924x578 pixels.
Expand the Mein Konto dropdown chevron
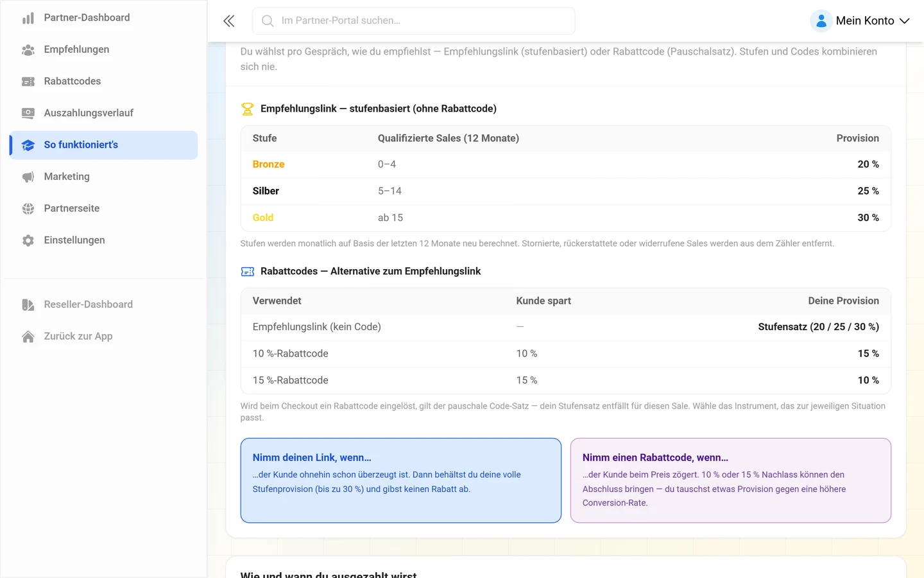[905, 21]
